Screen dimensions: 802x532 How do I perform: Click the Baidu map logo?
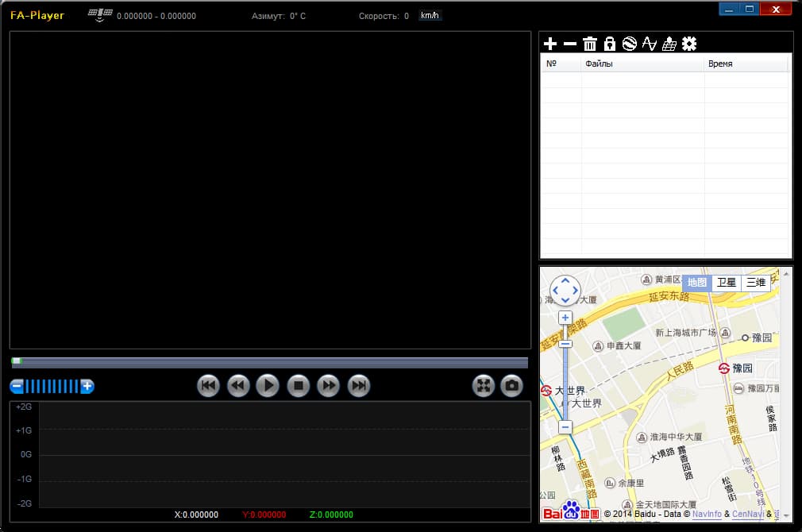571,511
